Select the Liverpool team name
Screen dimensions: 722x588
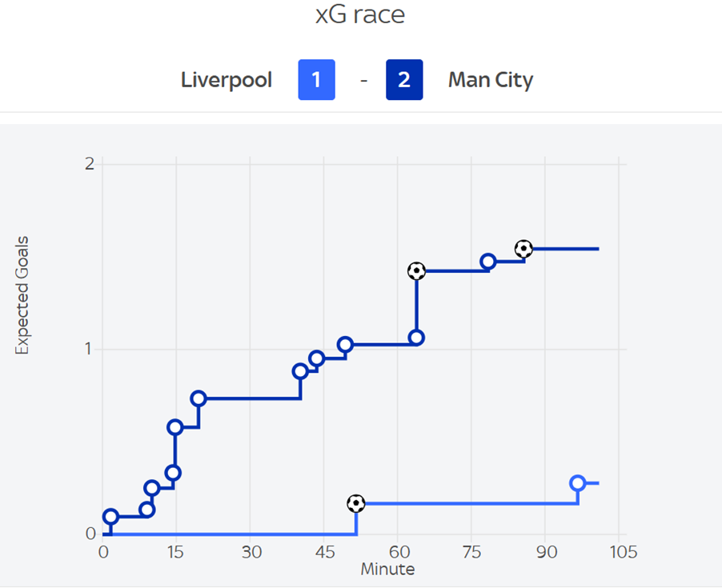coord(227,81)
